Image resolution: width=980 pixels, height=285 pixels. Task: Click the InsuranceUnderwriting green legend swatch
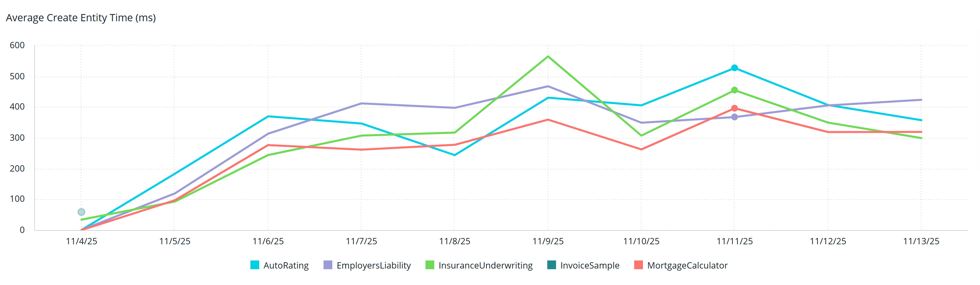pyautogui.click(x=429, y=265)
